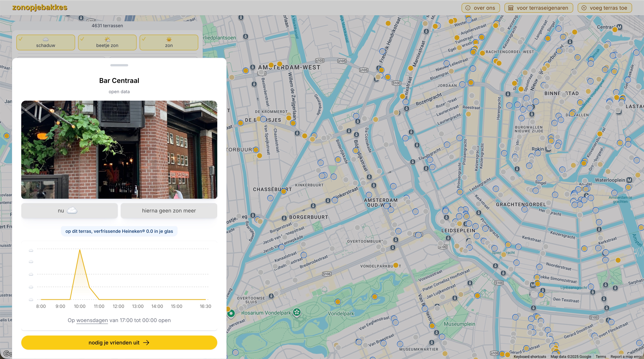Open the 'woensdagen' day selector
This screenshot has width=644, height=359.
[92, 320]
